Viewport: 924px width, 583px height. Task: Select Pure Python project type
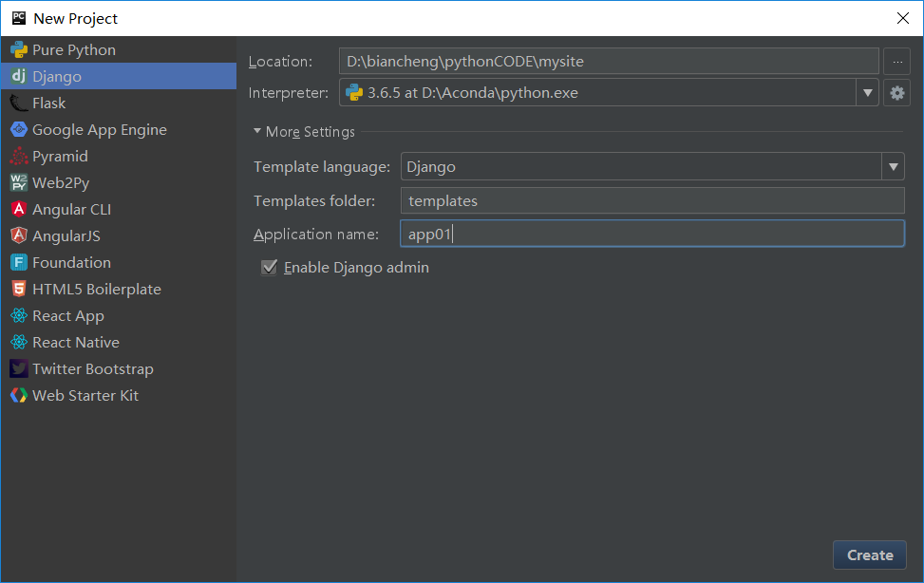[x=74, y=50]
